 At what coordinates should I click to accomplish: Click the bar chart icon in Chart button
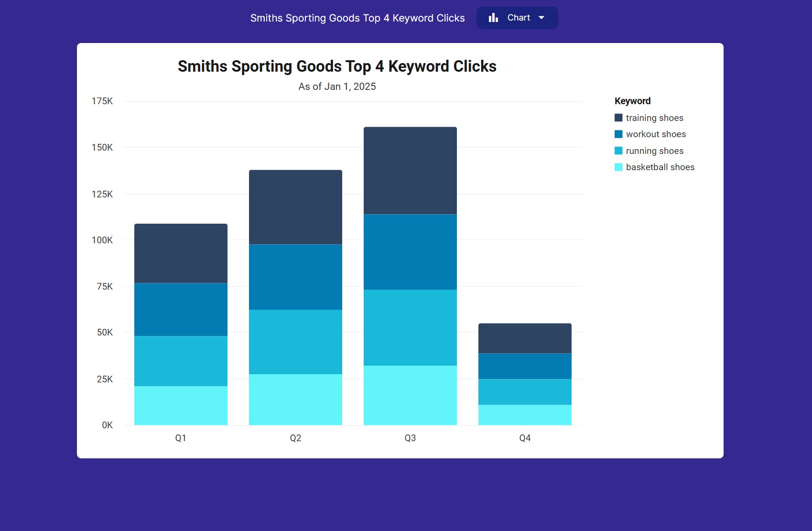(x=493, y=18)
